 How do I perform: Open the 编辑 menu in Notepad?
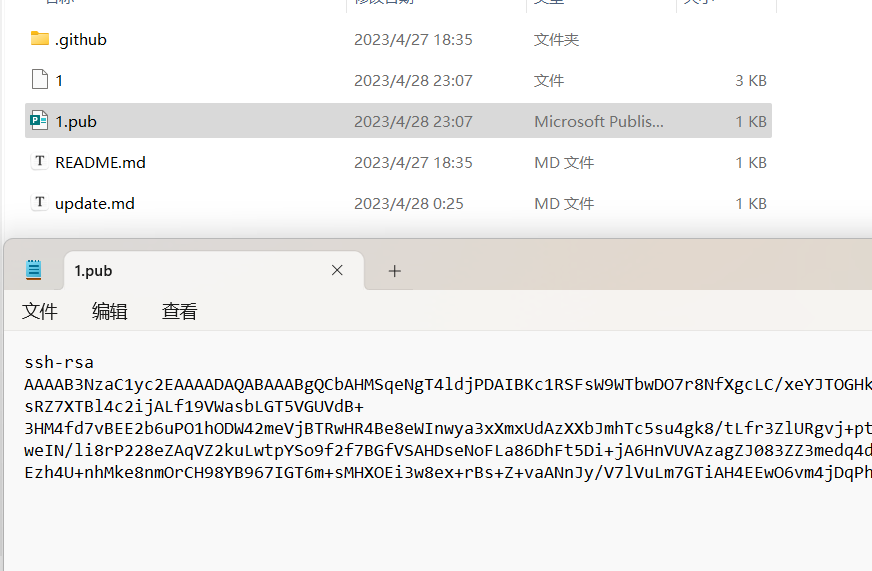[x=110, y=312]
